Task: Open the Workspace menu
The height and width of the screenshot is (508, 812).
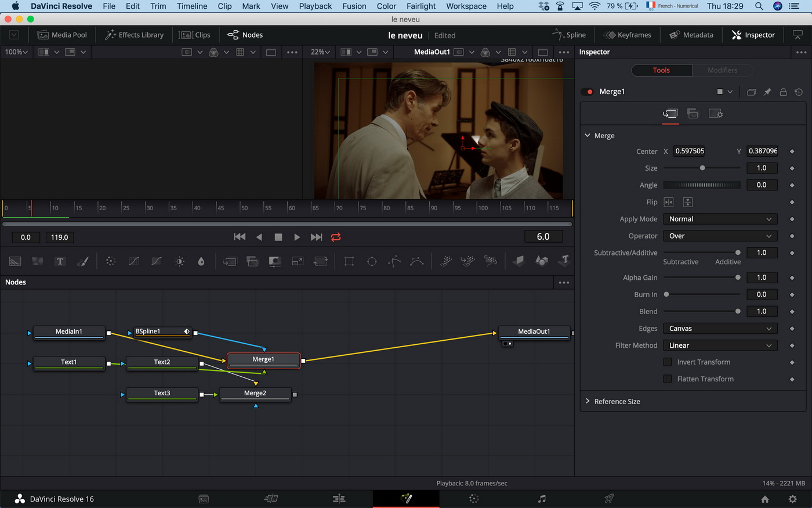Action: (466, 6)
